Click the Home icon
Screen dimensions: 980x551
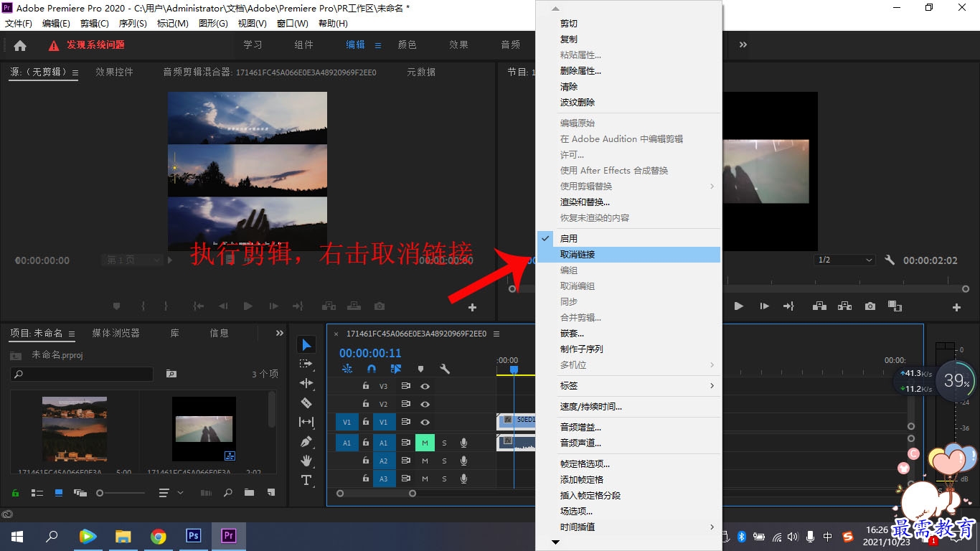point(20,45)
